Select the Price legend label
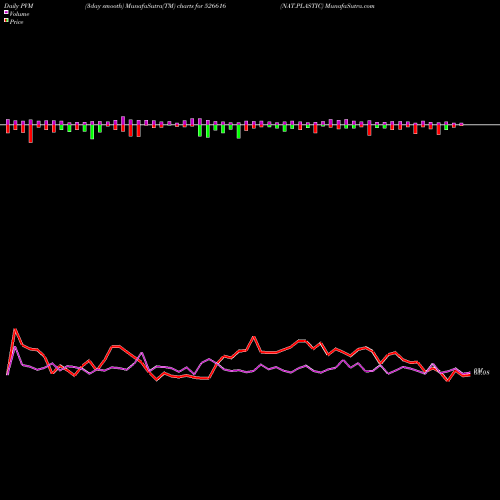 [16, 22]
